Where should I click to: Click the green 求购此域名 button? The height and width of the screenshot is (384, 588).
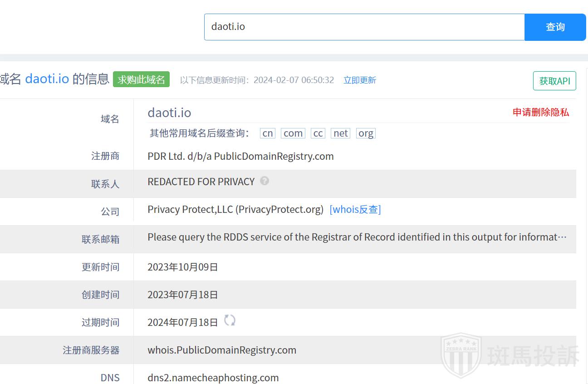click(141, 80)
